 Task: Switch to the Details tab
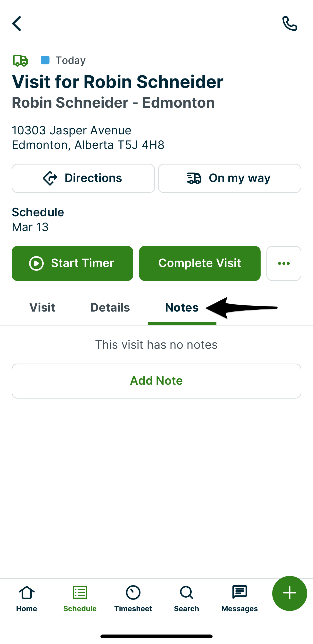pyautogui.click(x=110, y=307)
